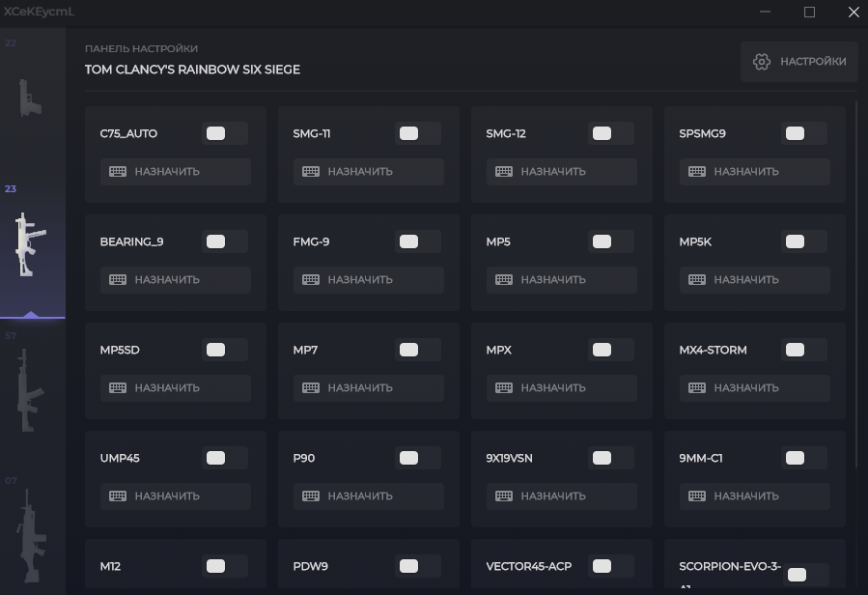Close the application window
This screenshot has width=868, height=595.
click(854, 13)
